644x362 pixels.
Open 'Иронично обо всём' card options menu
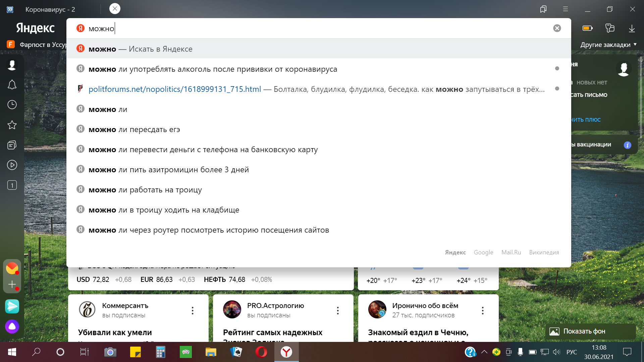point(483,310)
